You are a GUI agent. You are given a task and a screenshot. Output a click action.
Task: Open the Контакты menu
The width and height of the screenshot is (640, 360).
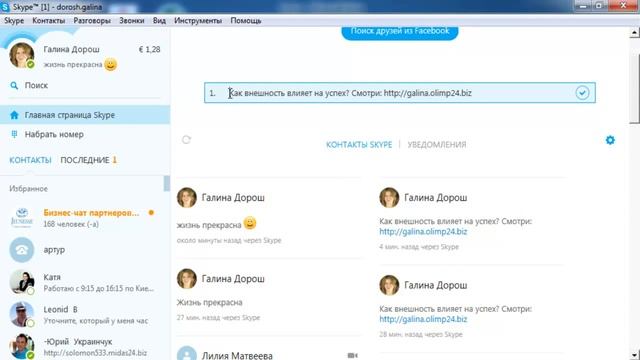click(49, 20)
